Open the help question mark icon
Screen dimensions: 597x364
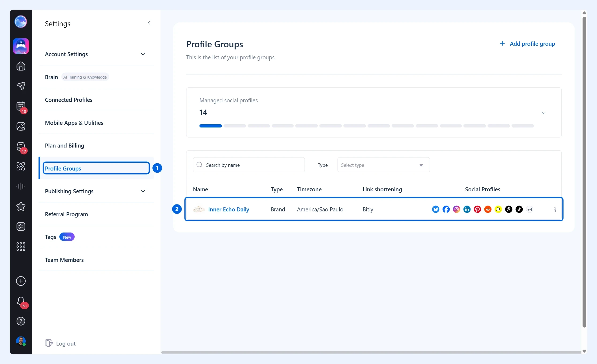pos(21,321)
